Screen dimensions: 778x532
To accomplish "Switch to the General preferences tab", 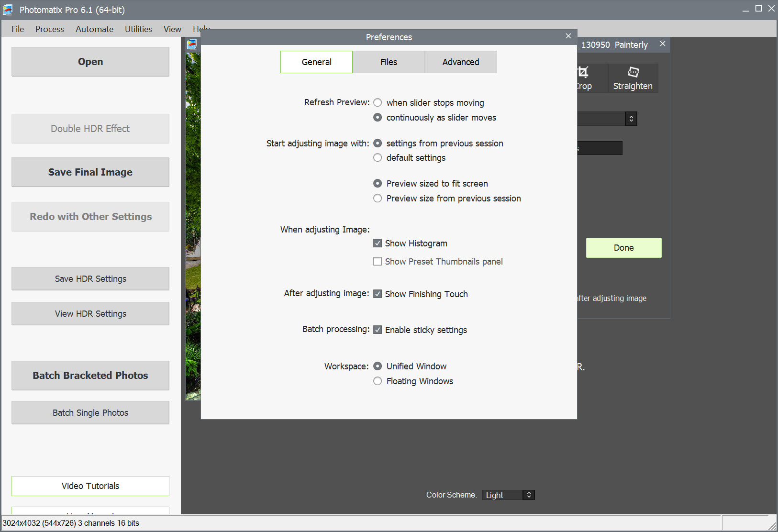I will 317,62.
